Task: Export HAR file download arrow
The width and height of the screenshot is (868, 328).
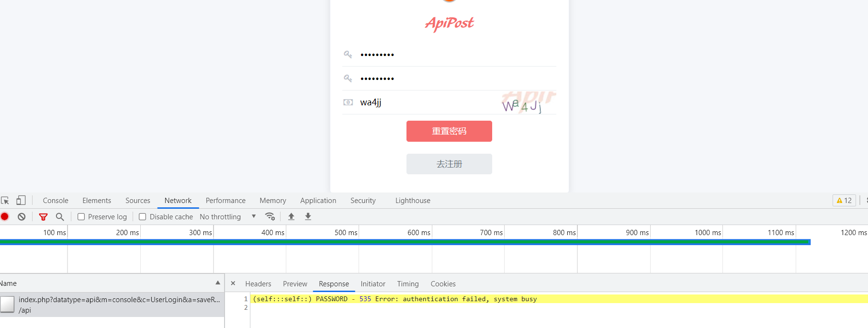Action: click(x=308, y=216)
